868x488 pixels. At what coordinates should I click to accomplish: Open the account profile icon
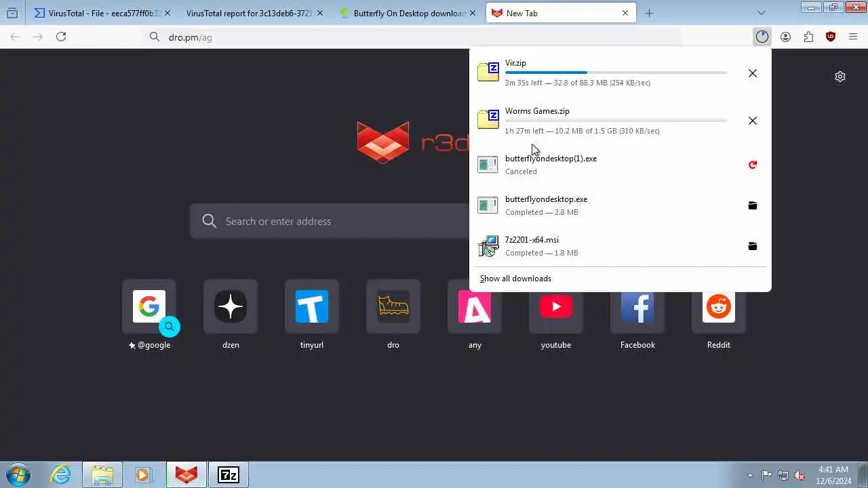point(785,37)
